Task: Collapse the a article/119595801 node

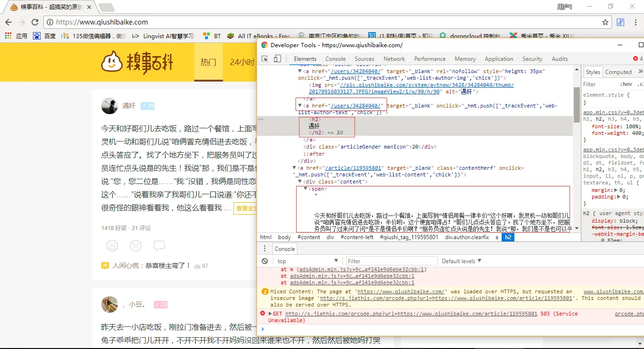Action: (295, 168)
